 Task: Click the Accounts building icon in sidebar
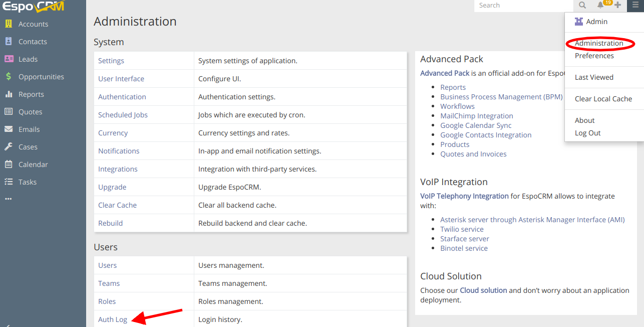click(x=9, y=24)
